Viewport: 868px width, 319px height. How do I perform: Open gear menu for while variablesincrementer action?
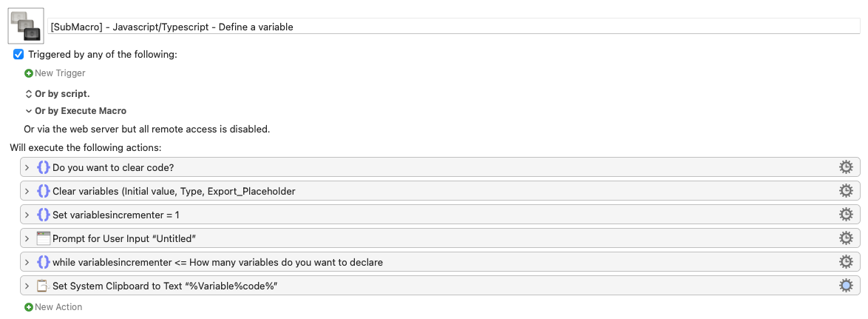845,262
